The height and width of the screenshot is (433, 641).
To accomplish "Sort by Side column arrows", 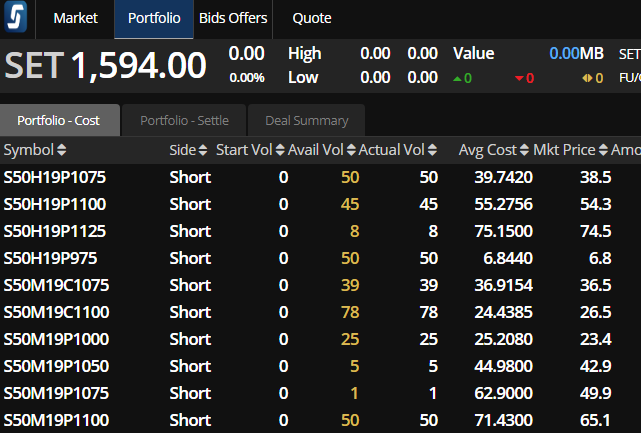I will (x=203, y=150).
